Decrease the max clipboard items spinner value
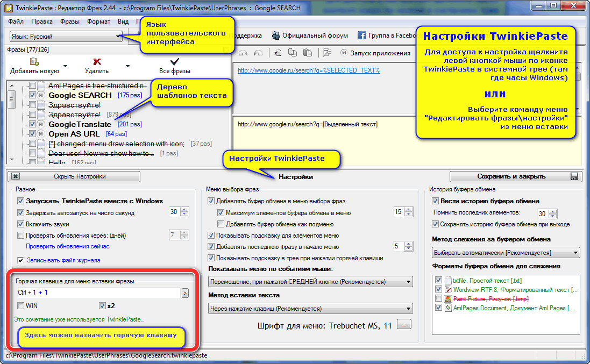 pyautogui.click(x=409, y=215)
